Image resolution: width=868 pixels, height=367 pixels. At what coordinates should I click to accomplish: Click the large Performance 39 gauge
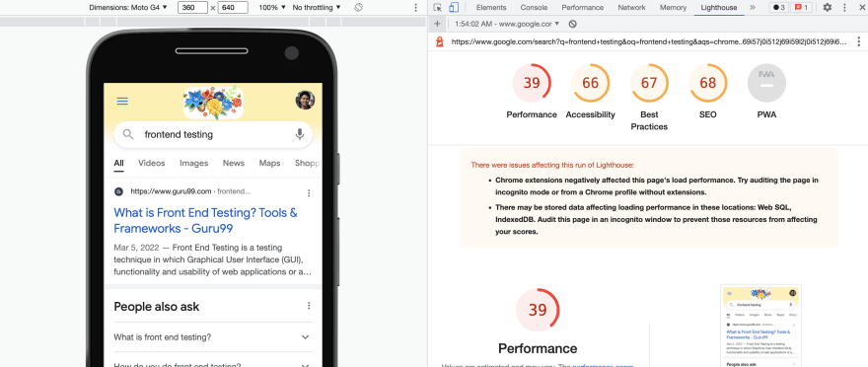point(538,310)
